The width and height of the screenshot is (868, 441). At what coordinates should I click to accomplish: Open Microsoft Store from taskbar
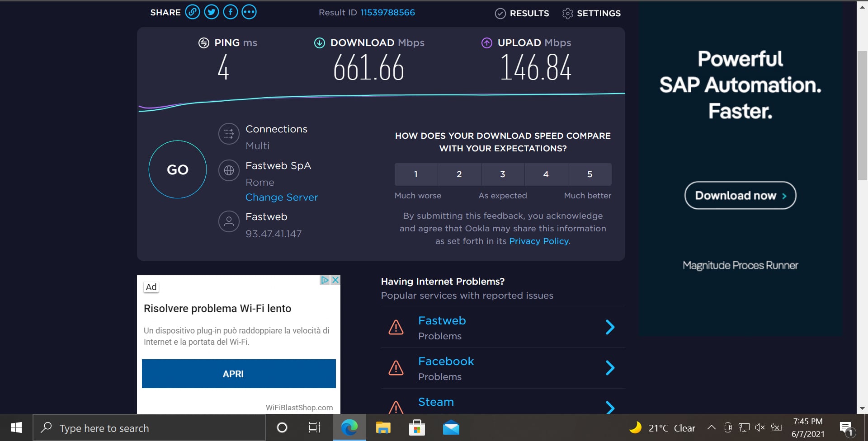417,427
